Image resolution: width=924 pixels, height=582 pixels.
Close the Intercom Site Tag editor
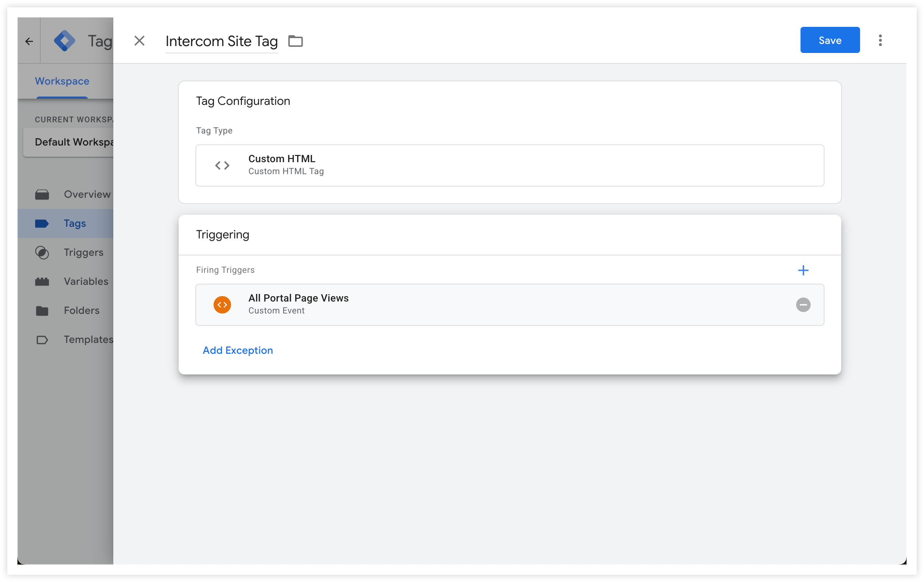coord(139,41)
